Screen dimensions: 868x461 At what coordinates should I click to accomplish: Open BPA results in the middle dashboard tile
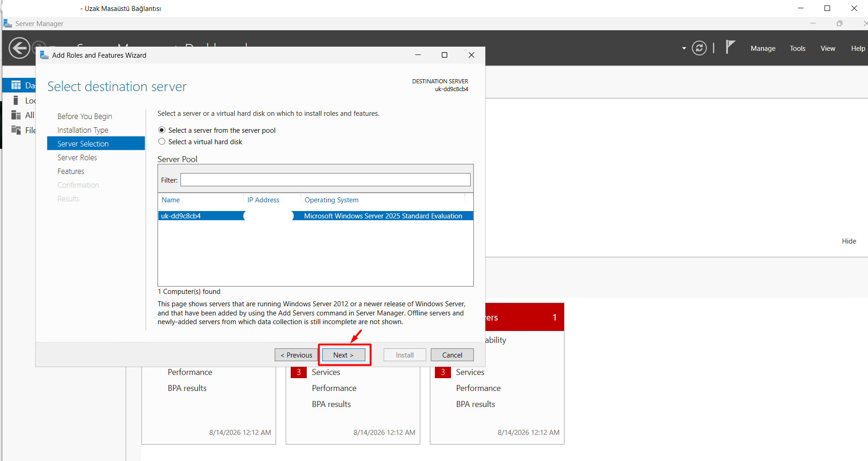pos(331,404)
